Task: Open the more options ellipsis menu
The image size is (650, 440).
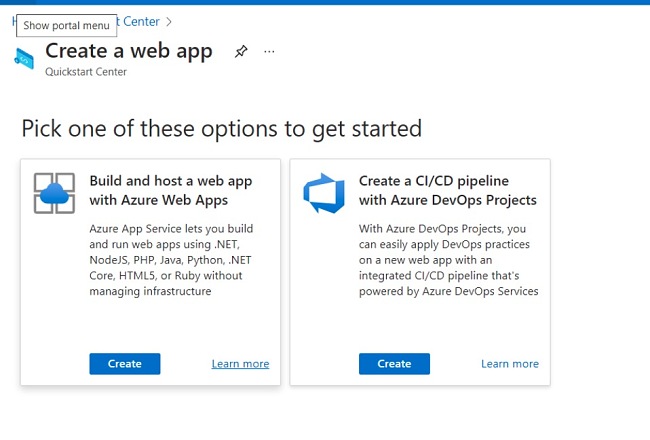Action: pyautogui.click(x=269, y=52)
